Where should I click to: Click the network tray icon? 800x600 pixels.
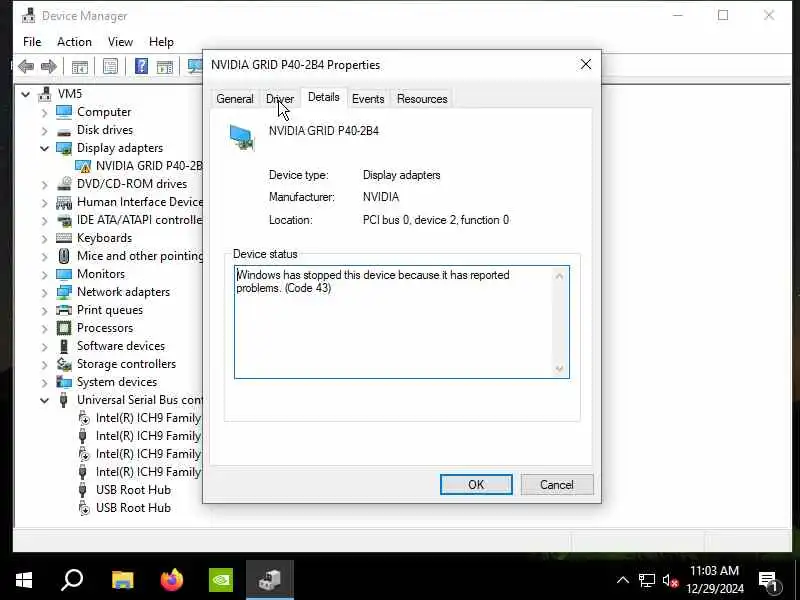[646, 581]
